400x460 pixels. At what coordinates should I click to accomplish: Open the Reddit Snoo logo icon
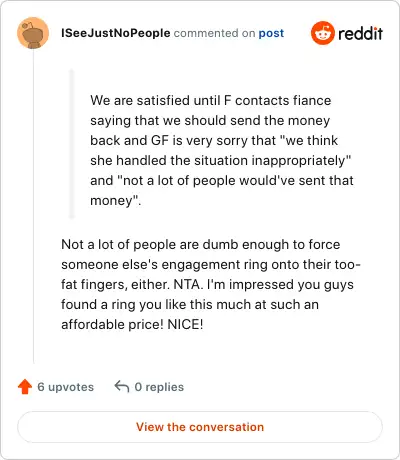coord(322,33)
